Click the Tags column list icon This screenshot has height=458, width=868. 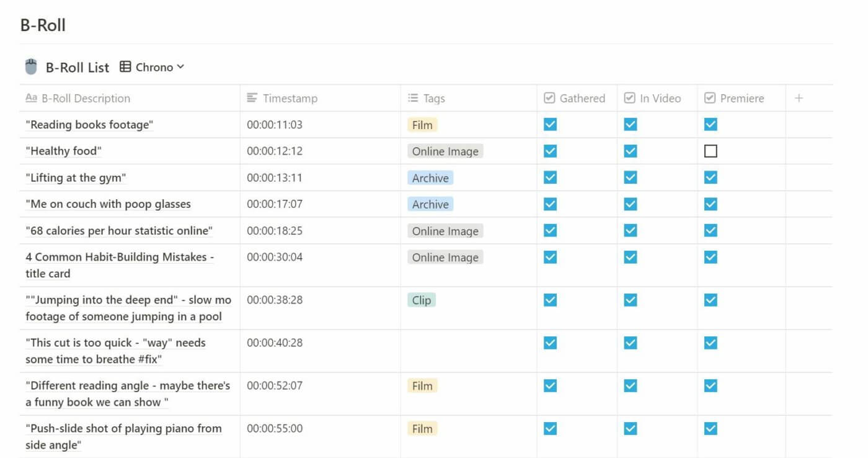pos(413,98)
